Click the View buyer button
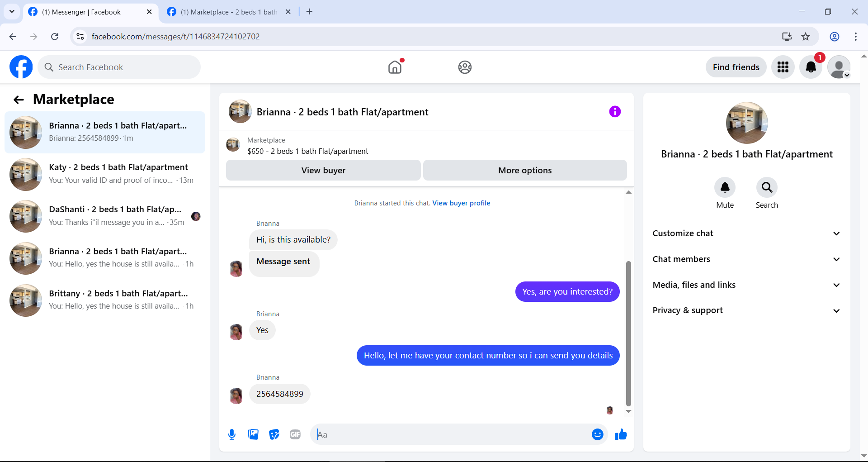The image size is (868, 462). point(323,170)
